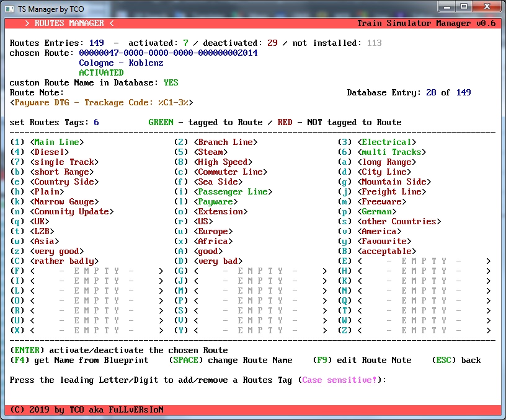
Task: Click the Cologne - Koblenz route name
Action: point(122,63)
